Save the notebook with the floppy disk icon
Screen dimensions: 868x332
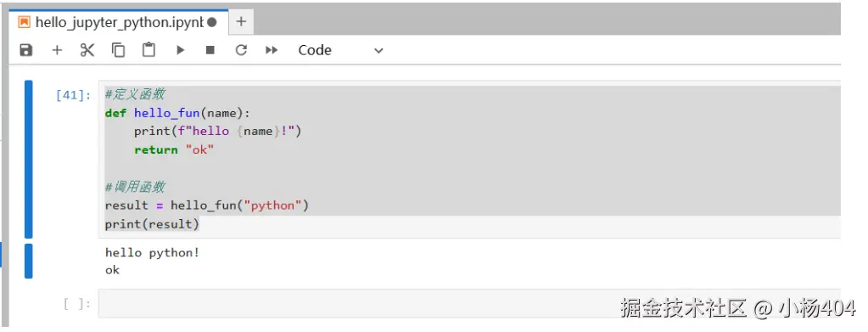[x=26, y=50]
